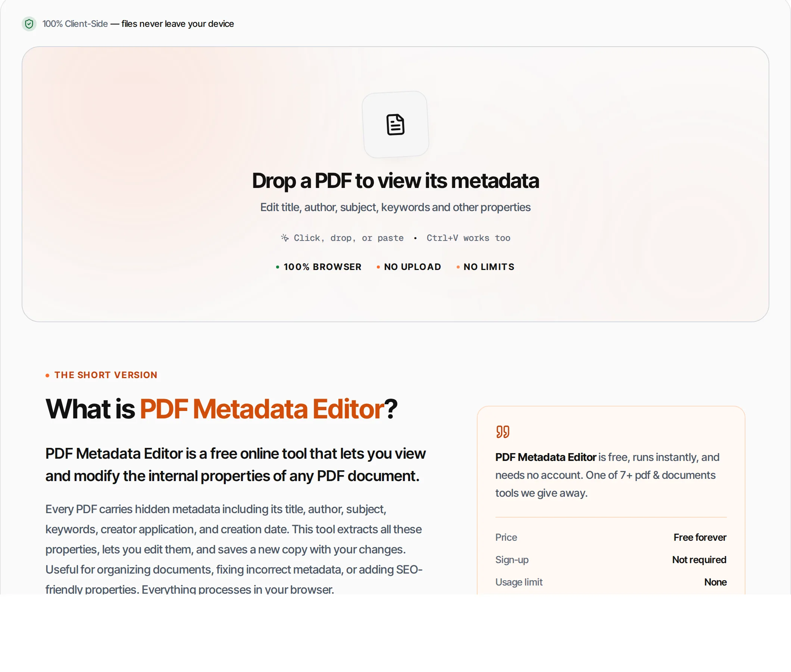
Task: Click the 'What is PDF Metadata Editor?' heading
Action: pos(221,409)
